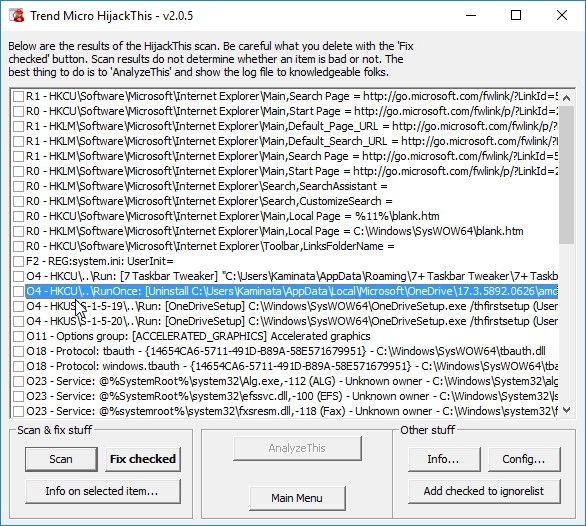This screenshot has width=586, height=526.
Task: Select the CustomizeSearch row
Action: pos(209,202)
